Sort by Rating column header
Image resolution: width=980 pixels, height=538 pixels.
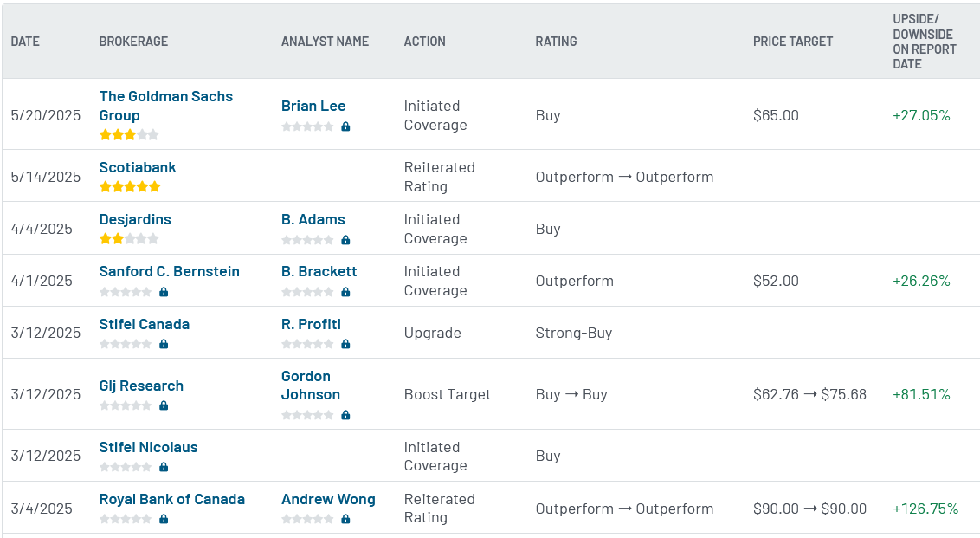[556, 42]
